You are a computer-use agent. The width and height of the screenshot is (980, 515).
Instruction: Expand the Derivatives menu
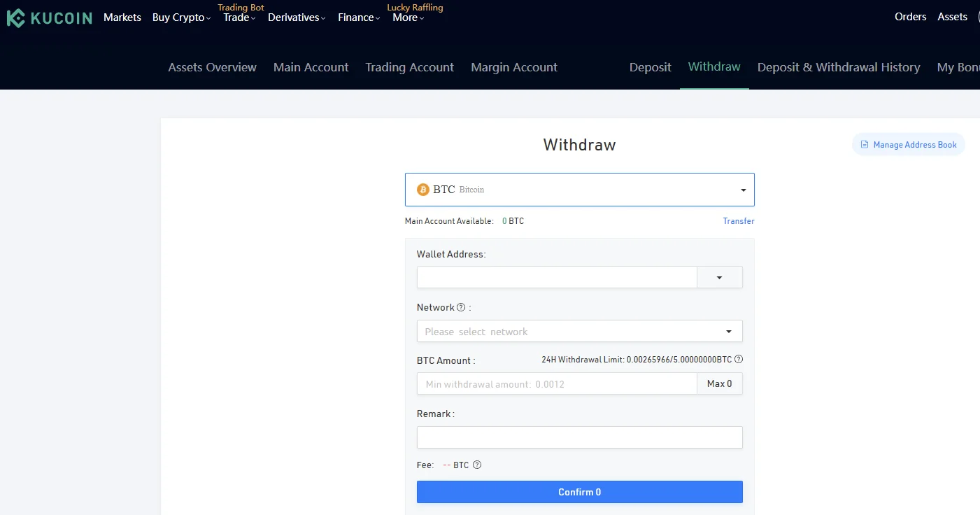[297, 17]
